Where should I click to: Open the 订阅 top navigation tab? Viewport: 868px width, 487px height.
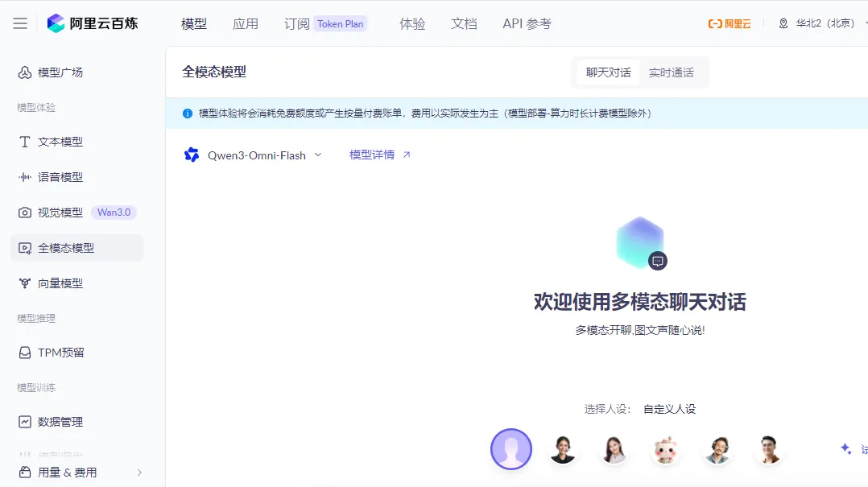click(x=296, y=24)
